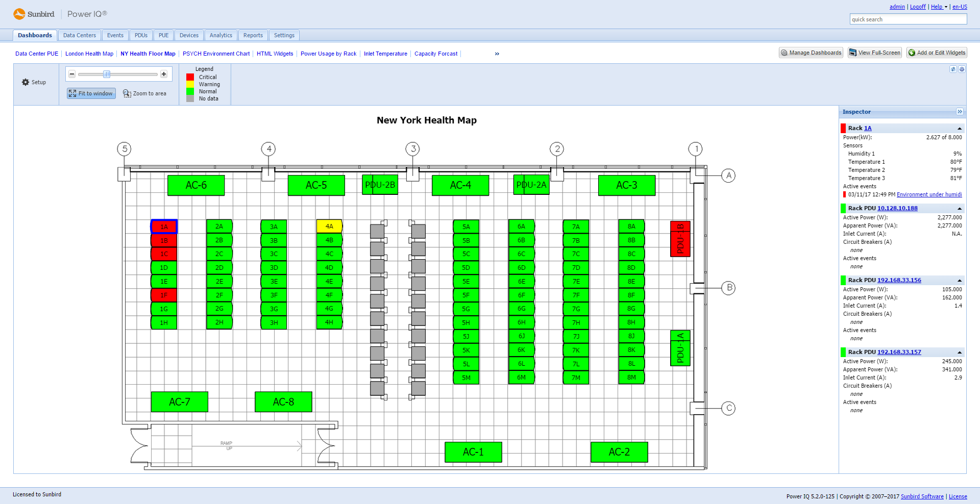Image resolution: width=980 pixels, height=504 pixels.
Task: Open widget settings via the gear icon beside refresh
Action: [x=962, y=69]
